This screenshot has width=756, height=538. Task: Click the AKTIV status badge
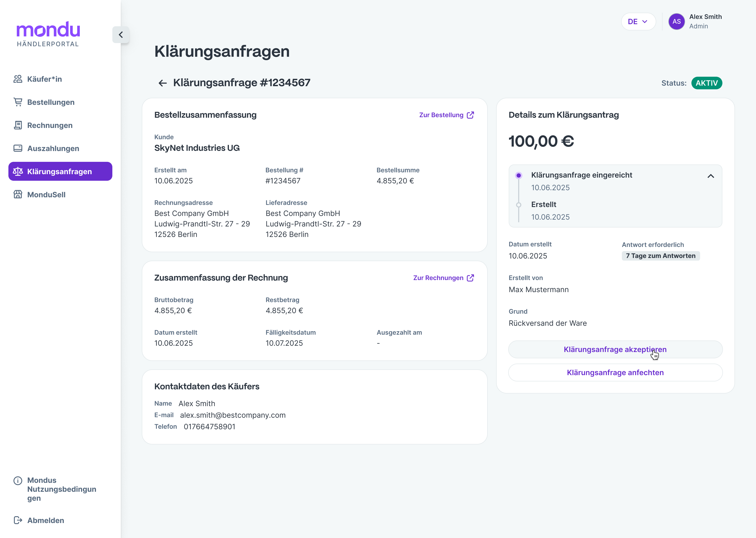[x=706, y=83]
